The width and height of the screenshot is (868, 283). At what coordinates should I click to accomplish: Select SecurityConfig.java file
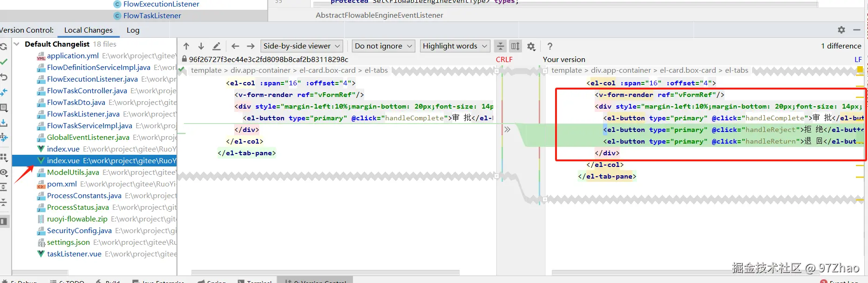95,230
